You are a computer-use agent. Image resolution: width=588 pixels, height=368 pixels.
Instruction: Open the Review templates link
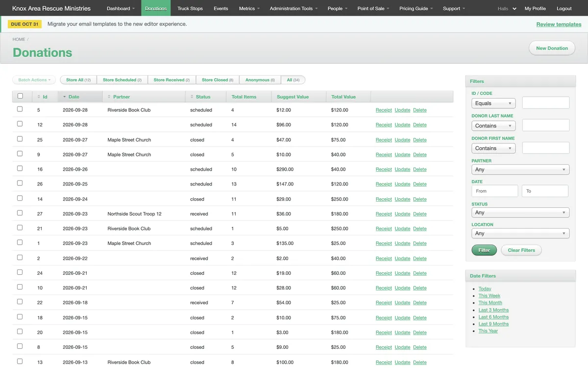coord(559,24)
